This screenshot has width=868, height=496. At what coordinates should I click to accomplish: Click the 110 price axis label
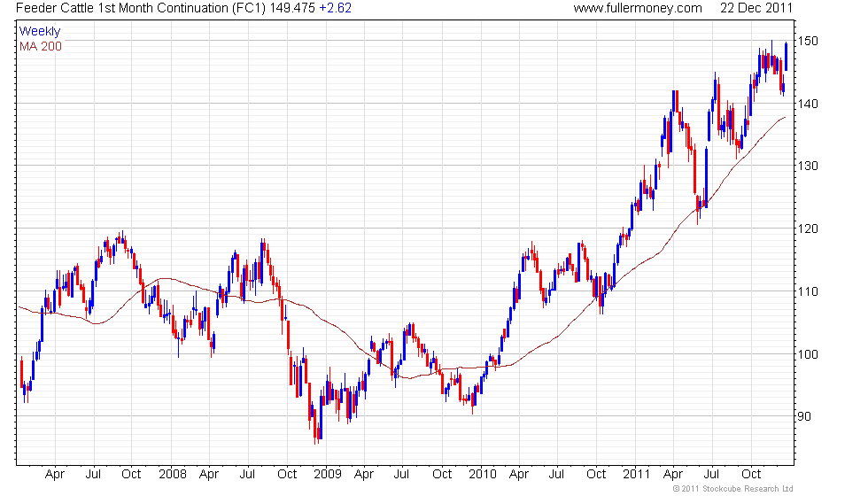click(808, 291)
